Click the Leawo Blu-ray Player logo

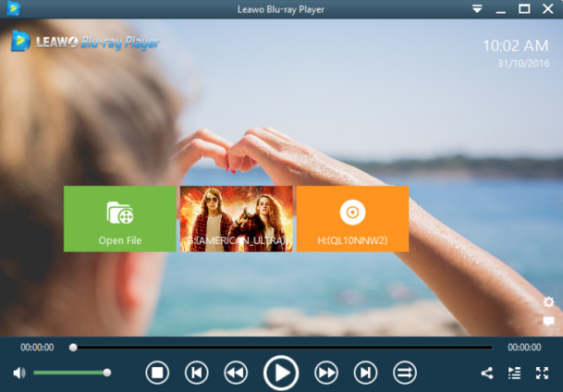pos(85,42)
